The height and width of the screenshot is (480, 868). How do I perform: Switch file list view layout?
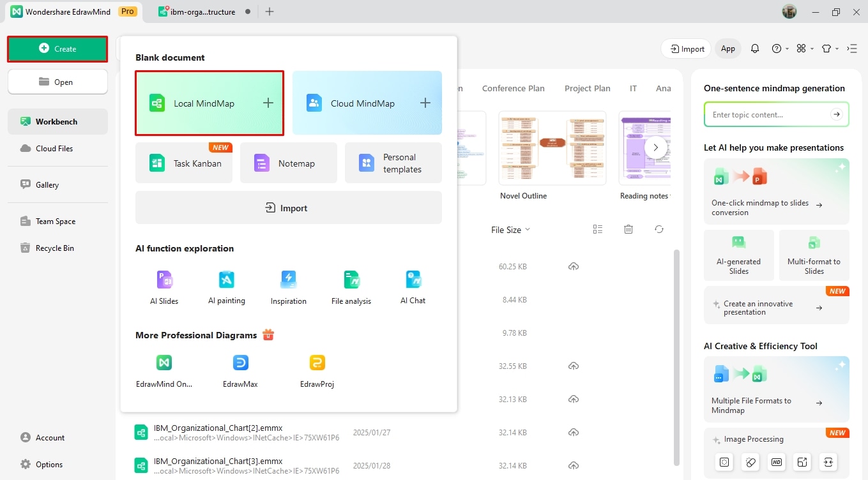[598, 229]
